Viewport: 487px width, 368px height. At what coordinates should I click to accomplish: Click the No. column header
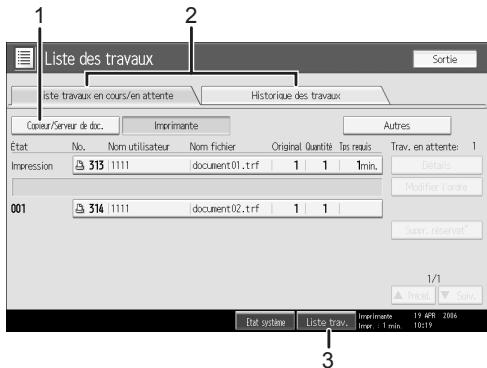79,147
